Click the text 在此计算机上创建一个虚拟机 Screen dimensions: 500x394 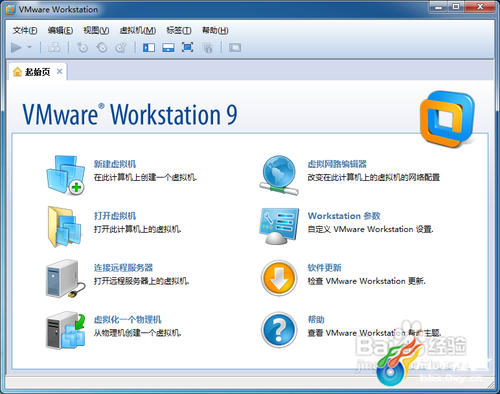(145, 177)
